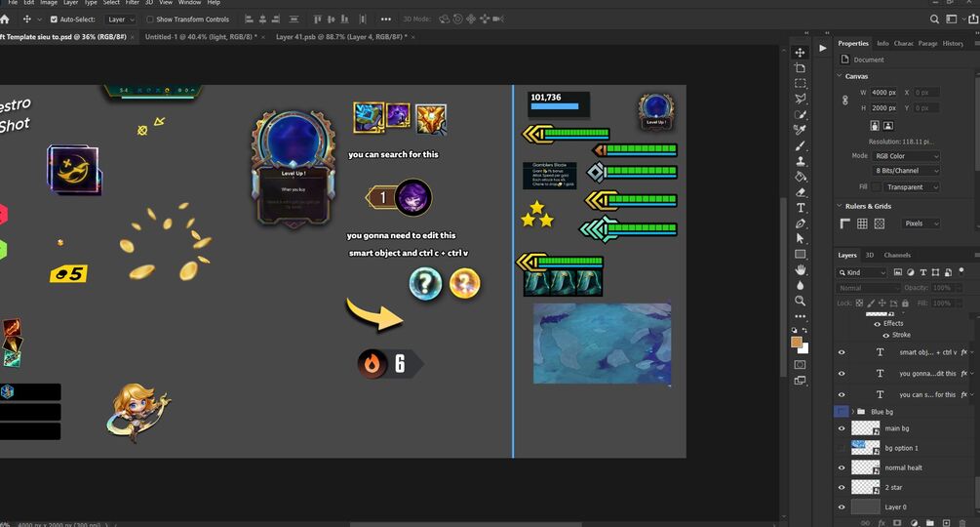This screenshot has width=980, height=527.
Task: Click the foreground orange color swatch
Action: [797, 342]
